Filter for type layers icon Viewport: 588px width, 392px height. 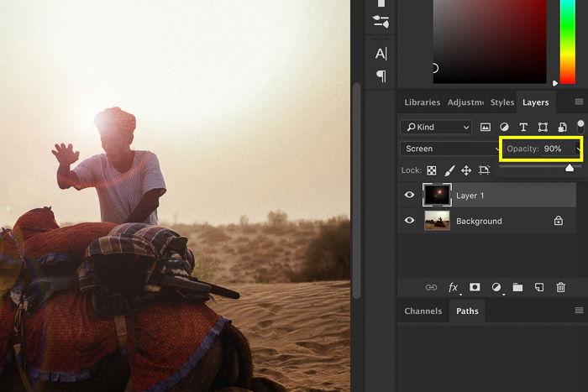click(523, 128)
